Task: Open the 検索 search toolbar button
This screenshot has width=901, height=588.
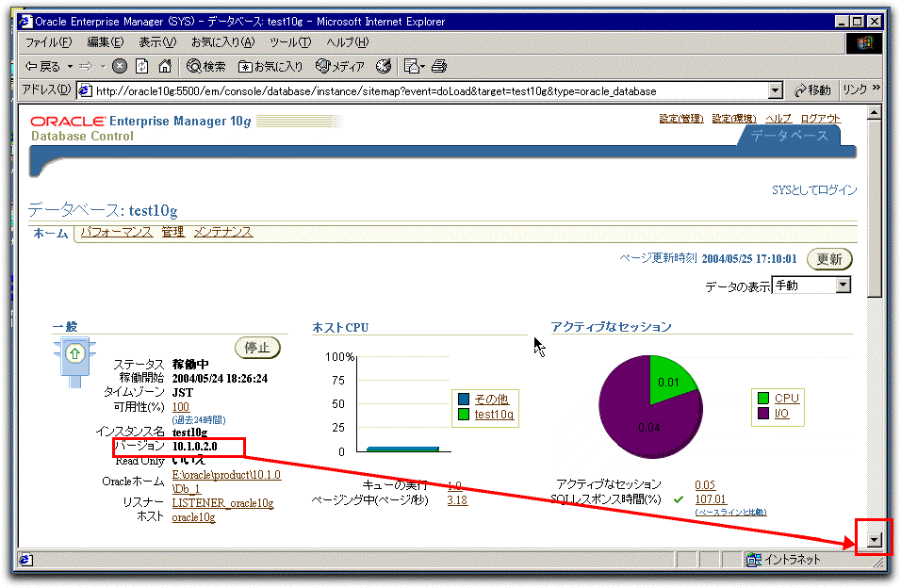Action: click(206, 67)
